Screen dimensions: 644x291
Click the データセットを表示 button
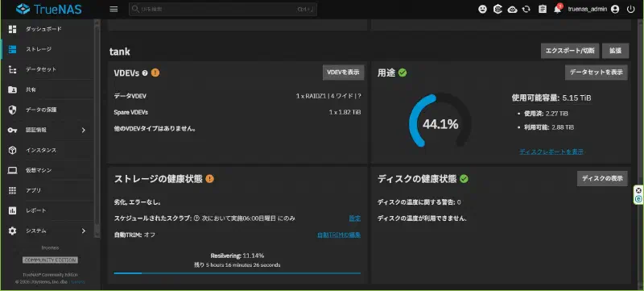[x=596, y=73]
